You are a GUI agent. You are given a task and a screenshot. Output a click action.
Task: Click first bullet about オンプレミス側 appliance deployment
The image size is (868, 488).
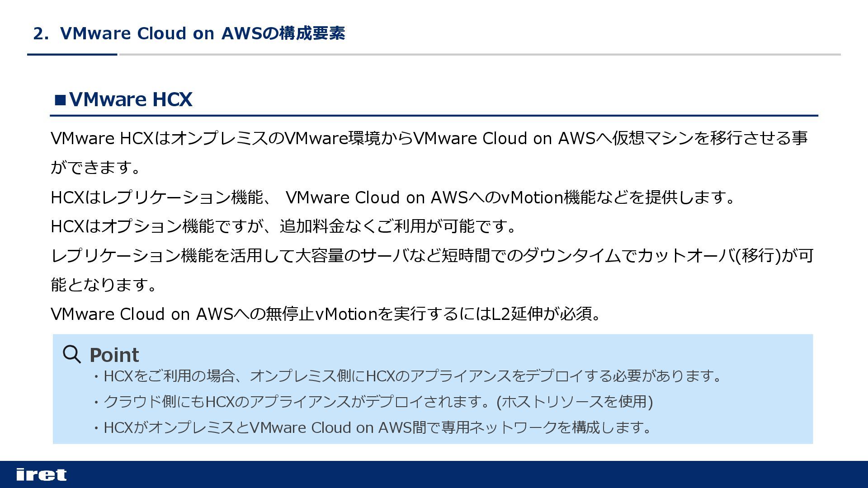point(408,376)
